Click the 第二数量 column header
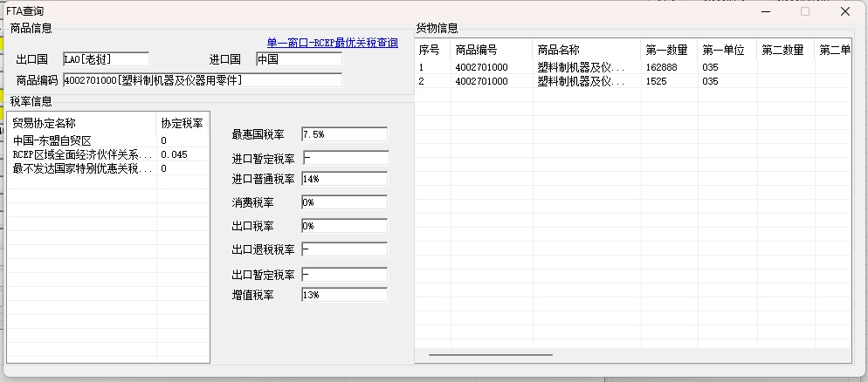This screenshot has height=382, width=868. pyautogui.click(x=786, y=51)
